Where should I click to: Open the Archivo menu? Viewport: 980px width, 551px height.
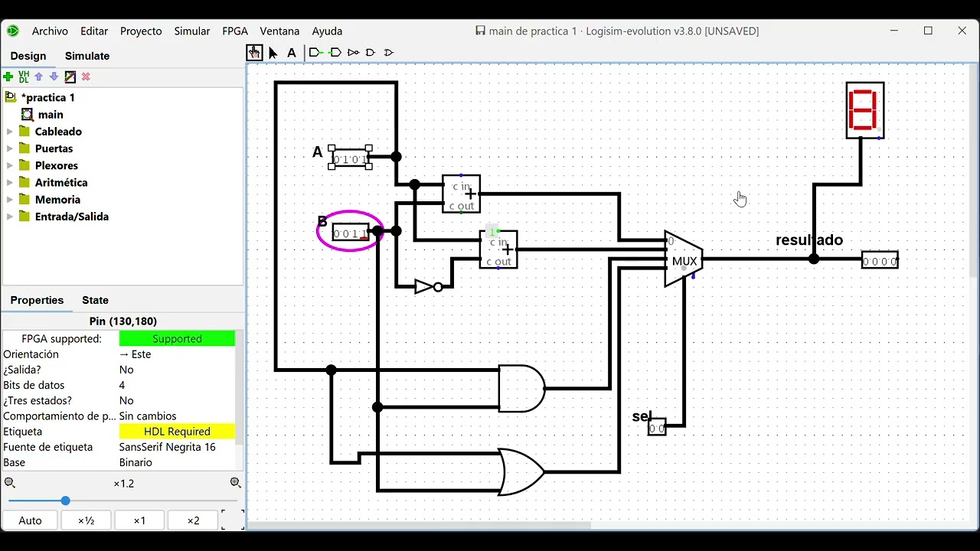click(x=50, y=31)
